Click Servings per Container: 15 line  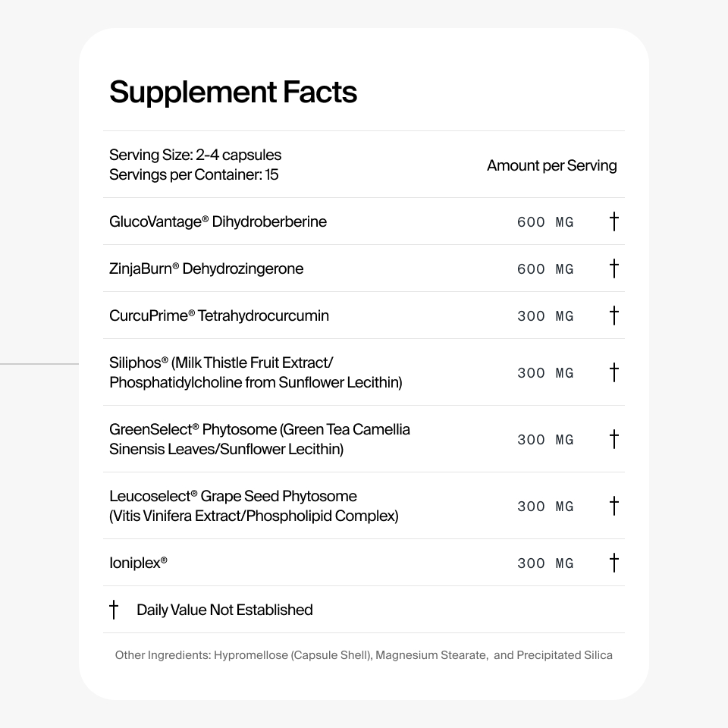point(193,174)
